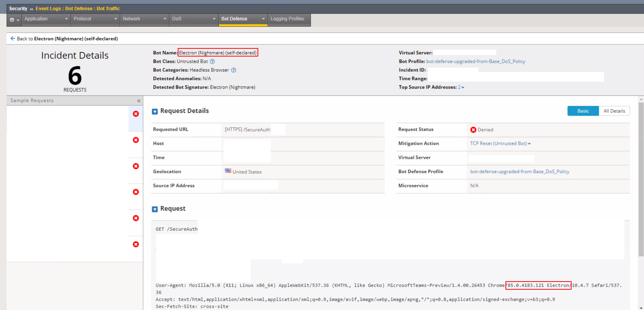Collapse the Request section
644x310 pixels.
[155, 209]
